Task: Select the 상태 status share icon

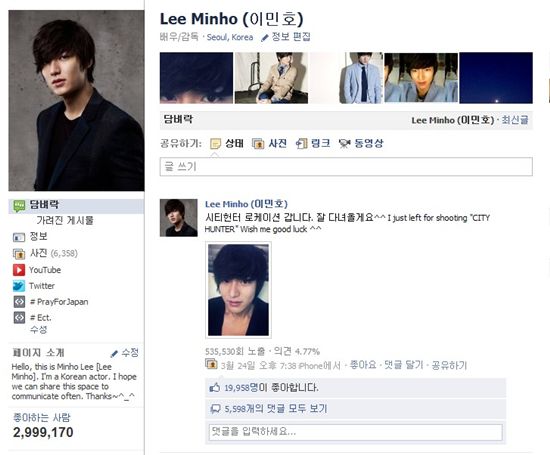Action: tap(215, 143)
